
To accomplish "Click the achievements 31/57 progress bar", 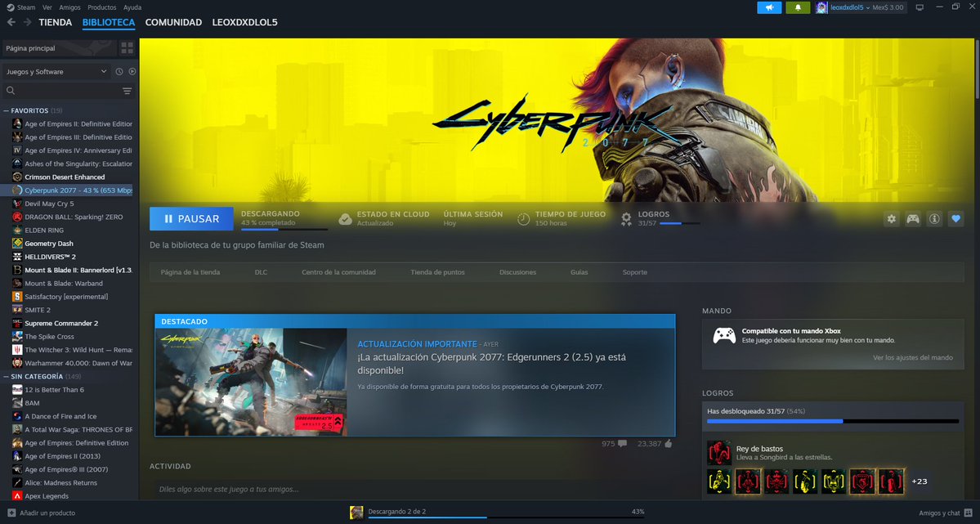I will [x=833, y=422].
